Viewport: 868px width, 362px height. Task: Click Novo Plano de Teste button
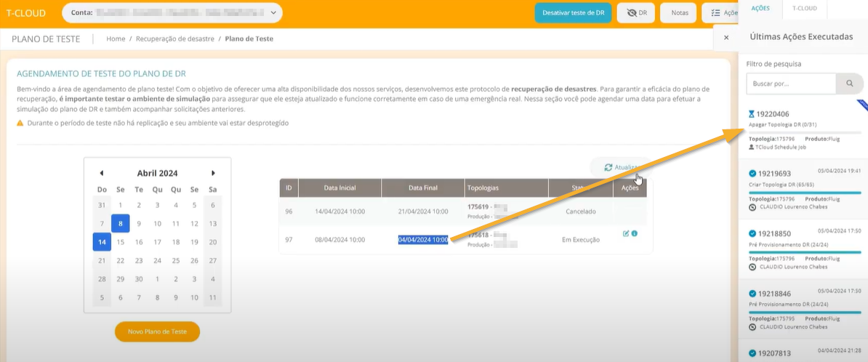pos(157,331)
